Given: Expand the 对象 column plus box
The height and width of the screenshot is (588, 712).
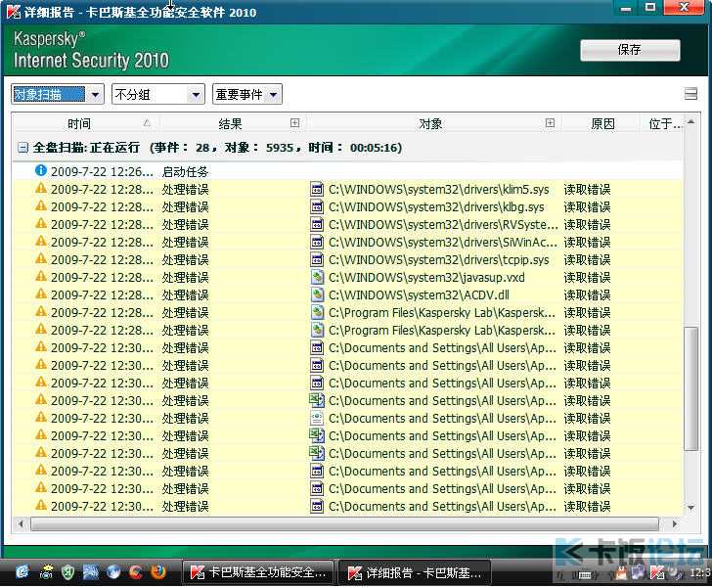Looking at the screenshot, I should (x=550, y=122).
